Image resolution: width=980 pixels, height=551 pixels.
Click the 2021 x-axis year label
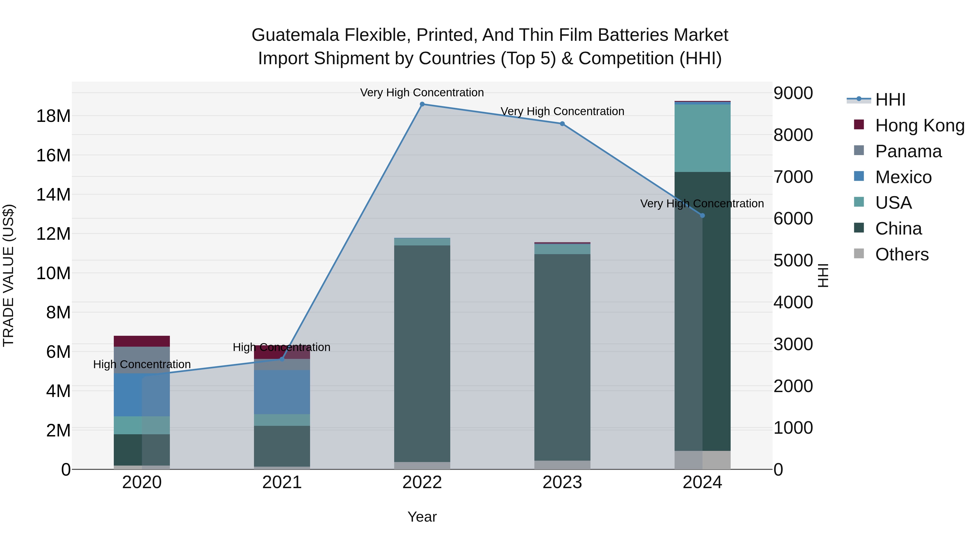coord(282,482)
